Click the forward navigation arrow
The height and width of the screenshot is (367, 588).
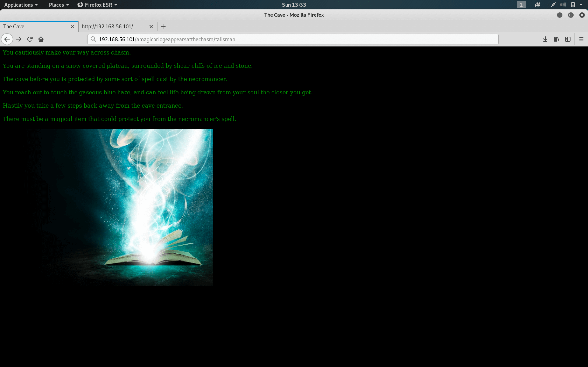pyautogui.click(x=18, y=39)
